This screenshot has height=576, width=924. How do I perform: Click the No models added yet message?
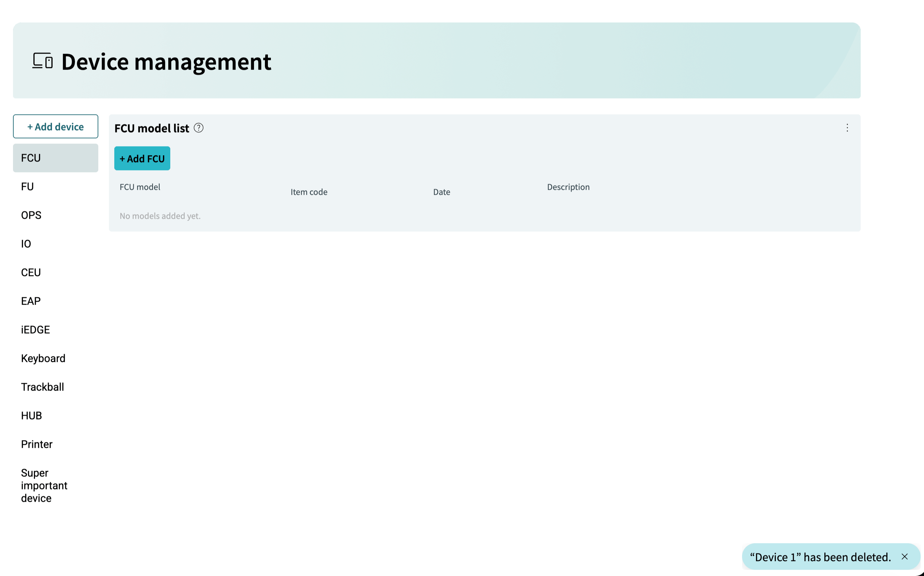(x=160, y=216)
